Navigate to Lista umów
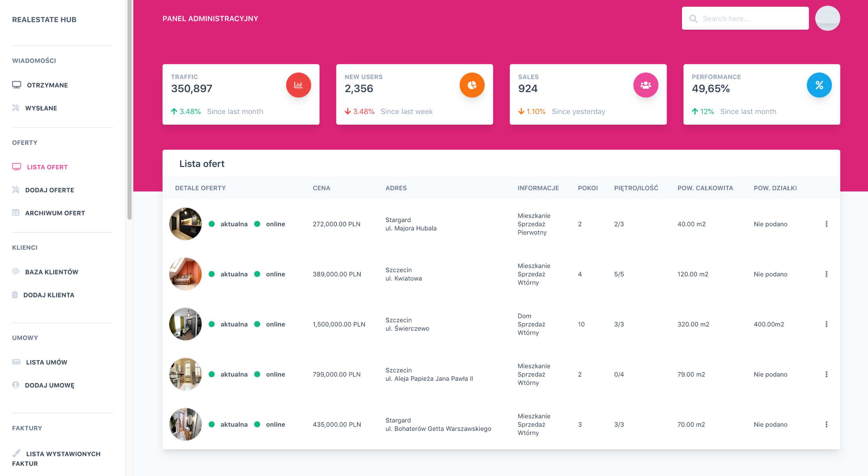The image size is (868, 476). pos(46,362)
